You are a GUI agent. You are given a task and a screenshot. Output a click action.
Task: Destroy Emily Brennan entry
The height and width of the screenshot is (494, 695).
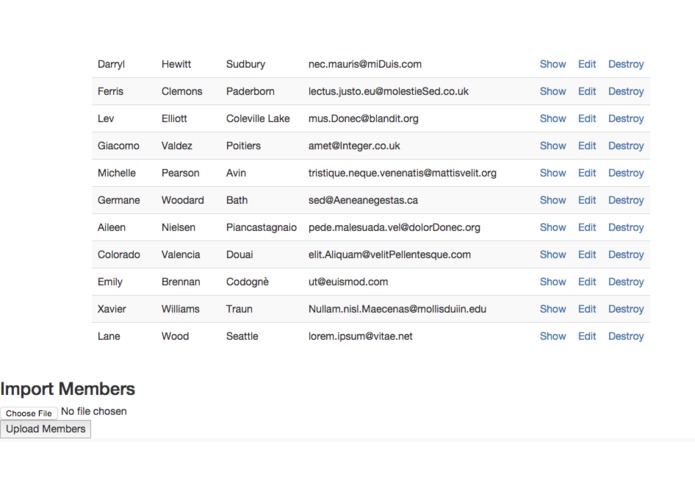tap(626, 282)
